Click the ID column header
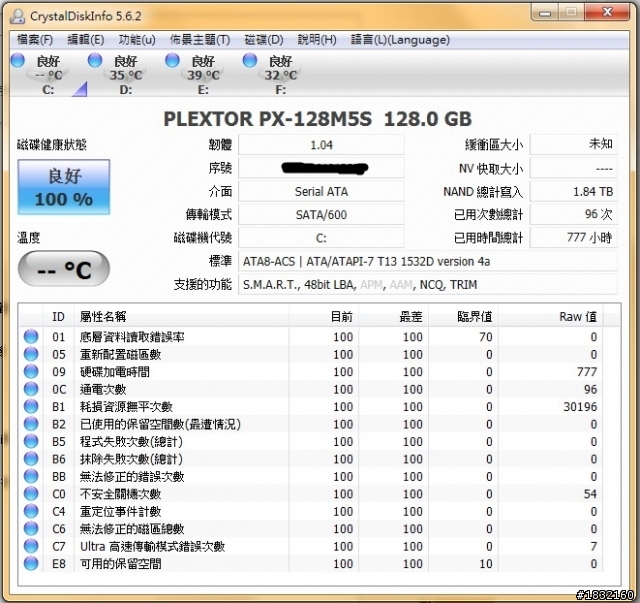 pyautogui.click(x=59, y=316)
